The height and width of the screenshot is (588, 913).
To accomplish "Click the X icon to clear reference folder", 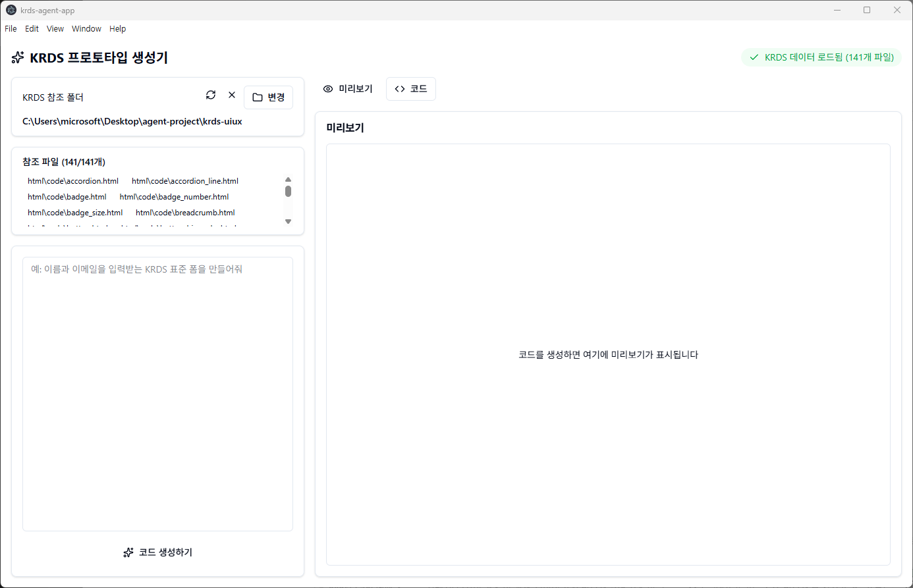I will click(x=232, y=95).
